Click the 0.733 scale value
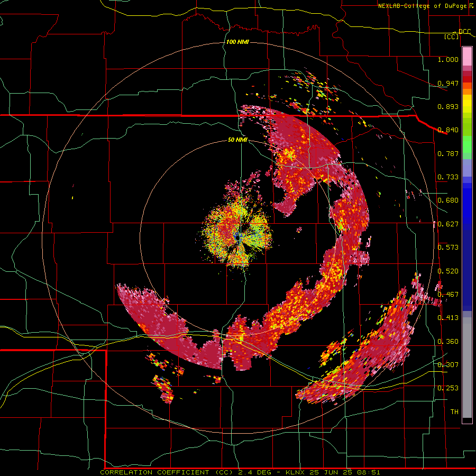 point(448,177)
